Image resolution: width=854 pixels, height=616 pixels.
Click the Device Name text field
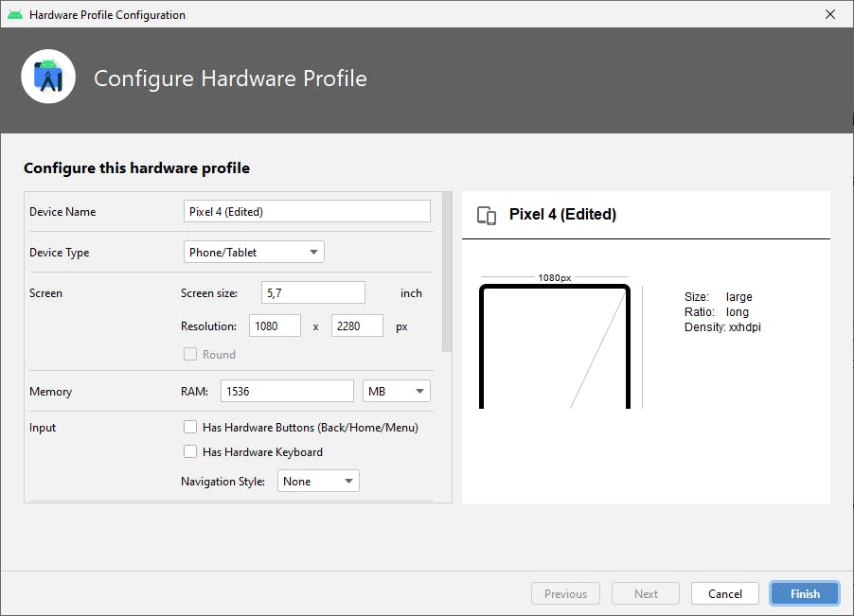click(x=307, y=211)
